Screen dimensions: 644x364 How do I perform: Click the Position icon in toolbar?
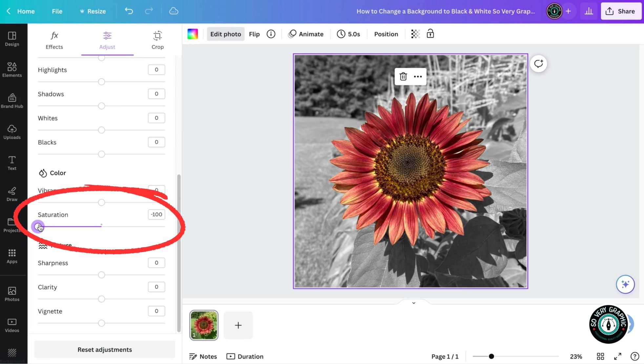tap(386, 34)
